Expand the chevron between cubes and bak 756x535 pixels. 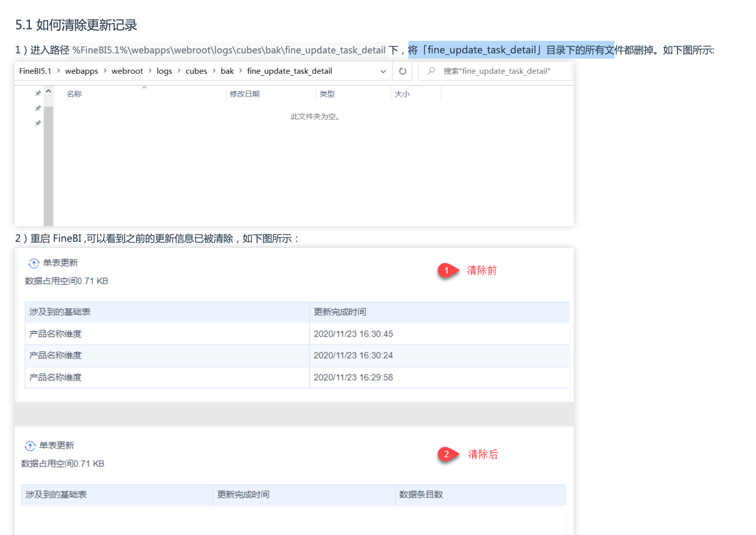click(x=214, y=71)
